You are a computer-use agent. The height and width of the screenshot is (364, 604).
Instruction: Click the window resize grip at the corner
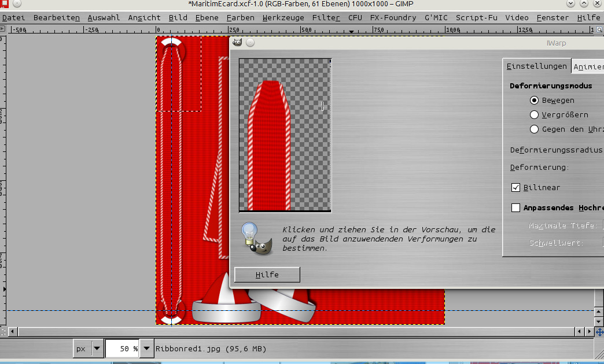point(598,353)
